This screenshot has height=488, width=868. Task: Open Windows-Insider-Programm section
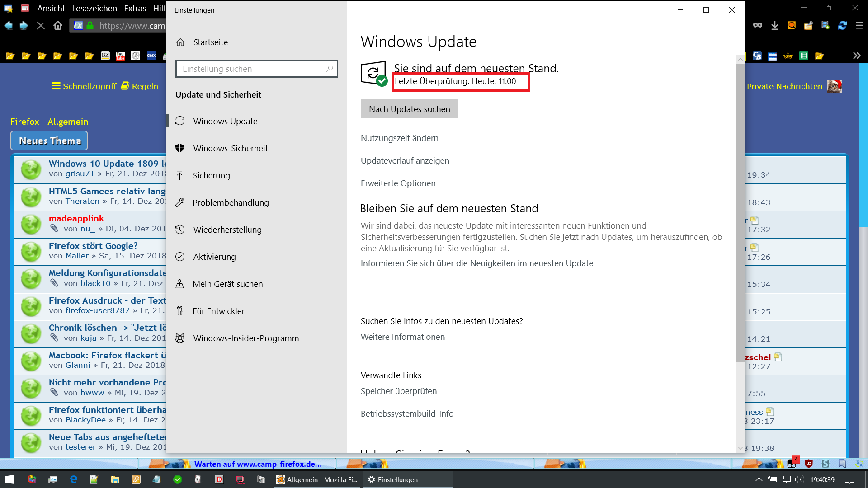click(x=245, y=338)
